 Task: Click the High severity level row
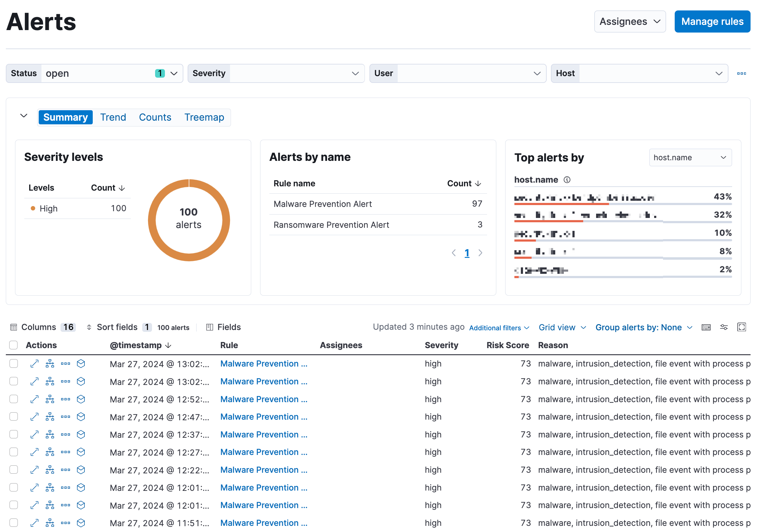point(78,209)
